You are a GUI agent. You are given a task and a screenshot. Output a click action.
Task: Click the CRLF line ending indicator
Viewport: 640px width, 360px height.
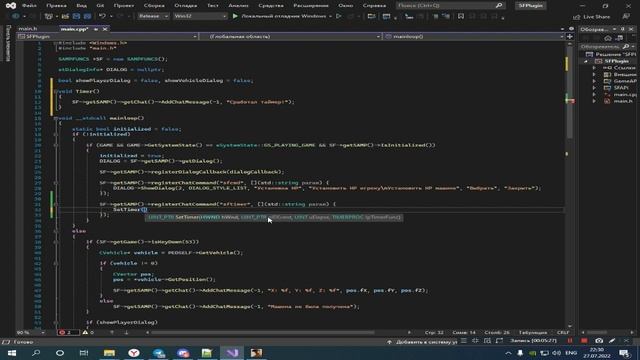tap(563, 333)
